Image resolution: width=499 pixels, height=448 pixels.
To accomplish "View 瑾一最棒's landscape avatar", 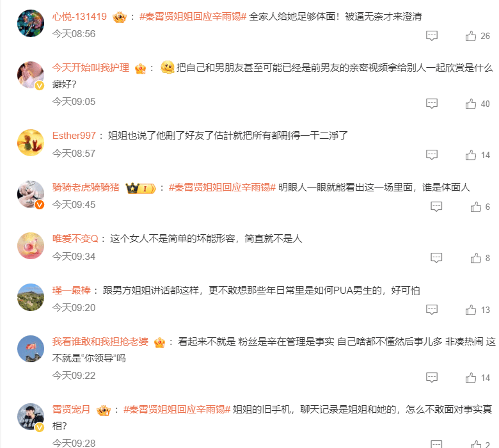I will click(x=31, y=297).
